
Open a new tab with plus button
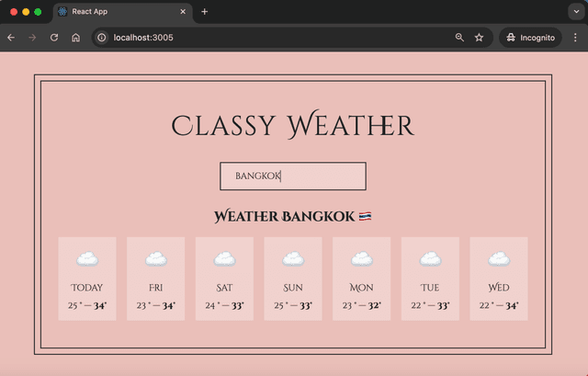click(204, 12)
